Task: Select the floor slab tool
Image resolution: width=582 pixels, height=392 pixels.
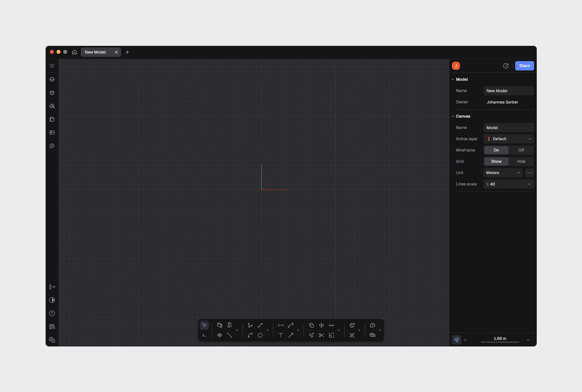Action: (219, 335)
